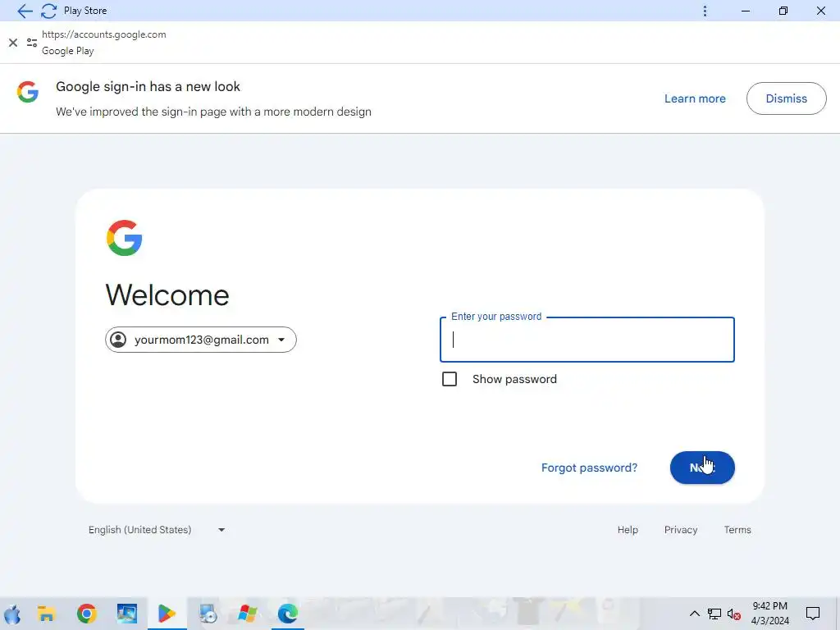Click the account avatar icon beside the email
840x630 pixels.
[x=118, y=340]
